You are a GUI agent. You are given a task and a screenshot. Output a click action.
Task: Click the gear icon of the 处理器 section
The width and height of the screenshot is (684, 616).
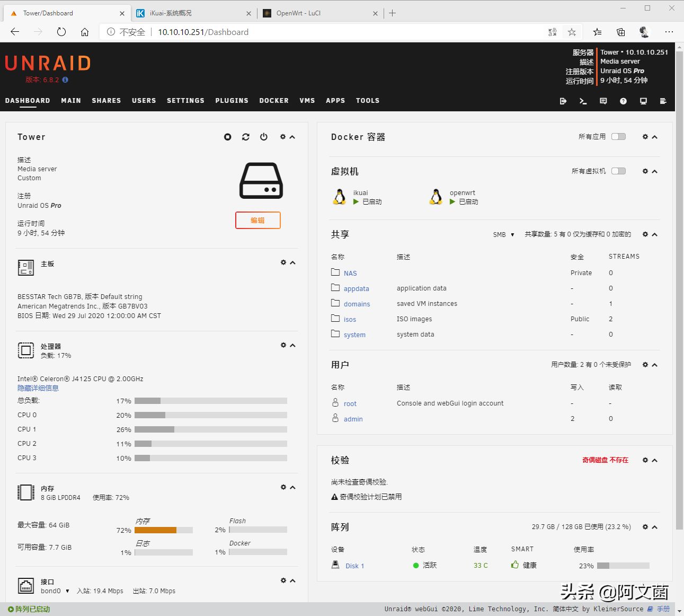click(283, 345)
